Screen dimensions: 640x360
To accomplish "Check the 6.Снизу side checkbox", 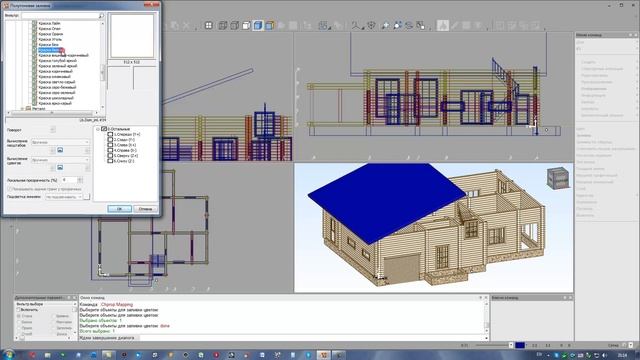I will click(x=110, y=161).
